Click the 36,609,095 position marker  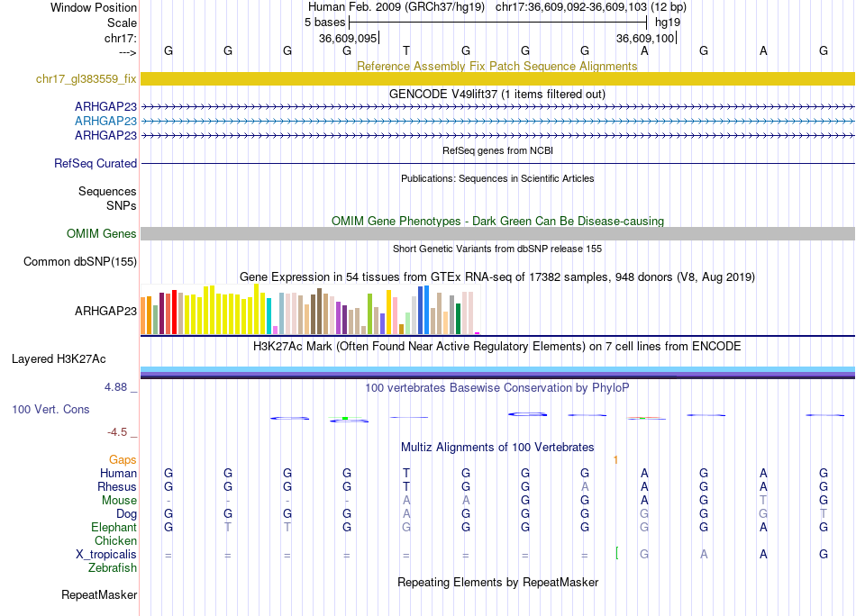[348, 38]
